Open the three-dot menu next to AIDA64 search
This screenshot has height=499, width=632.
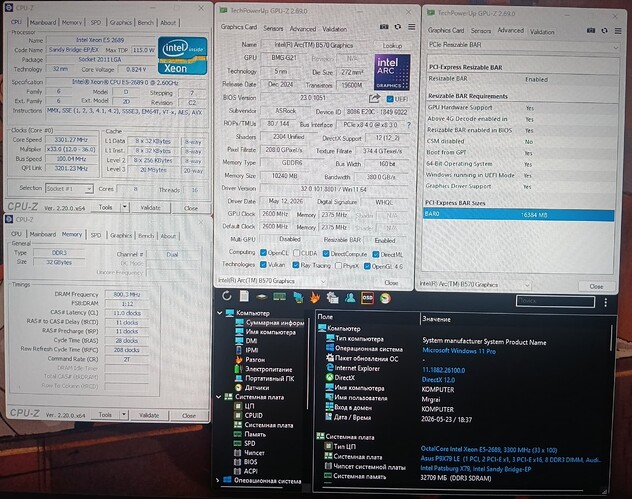(x=605, y=302)
